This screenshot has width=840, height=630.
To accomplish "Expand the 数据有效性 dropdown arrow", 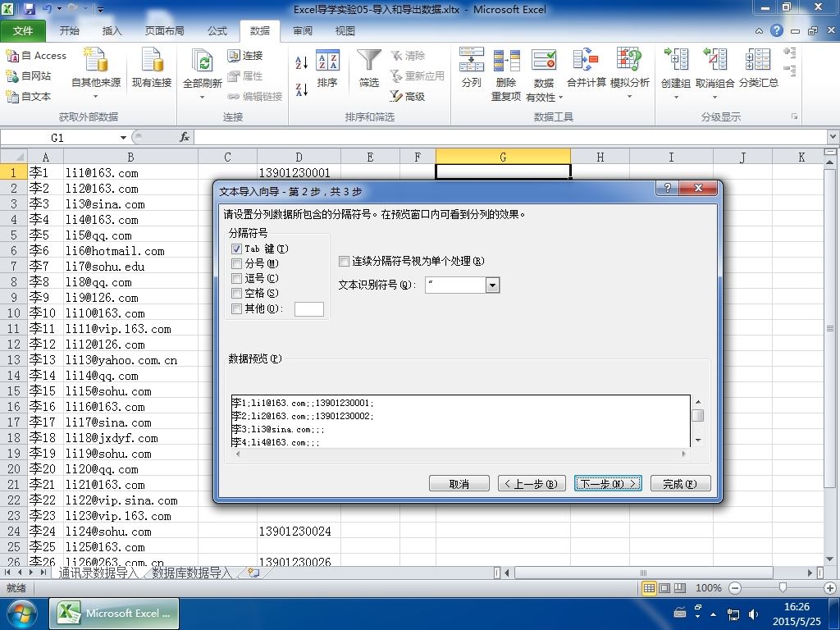I will [x=561, y=98].
